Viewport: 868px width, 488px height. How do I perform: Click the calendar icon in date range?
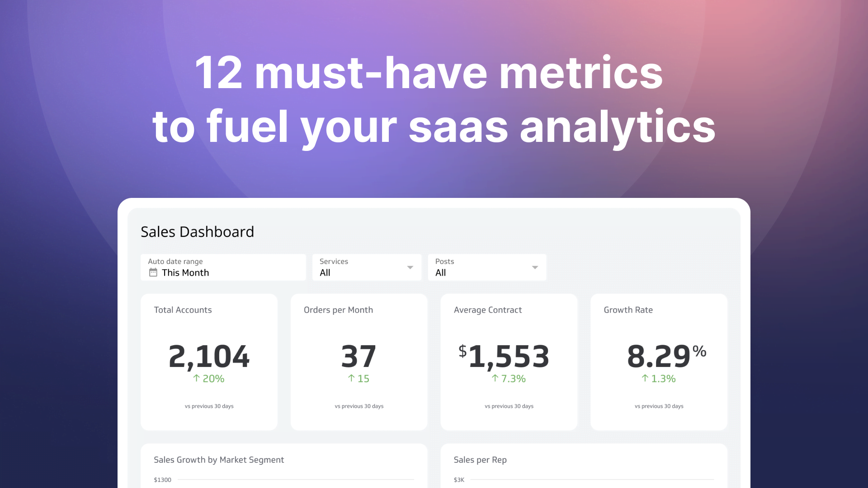(153, 272)
